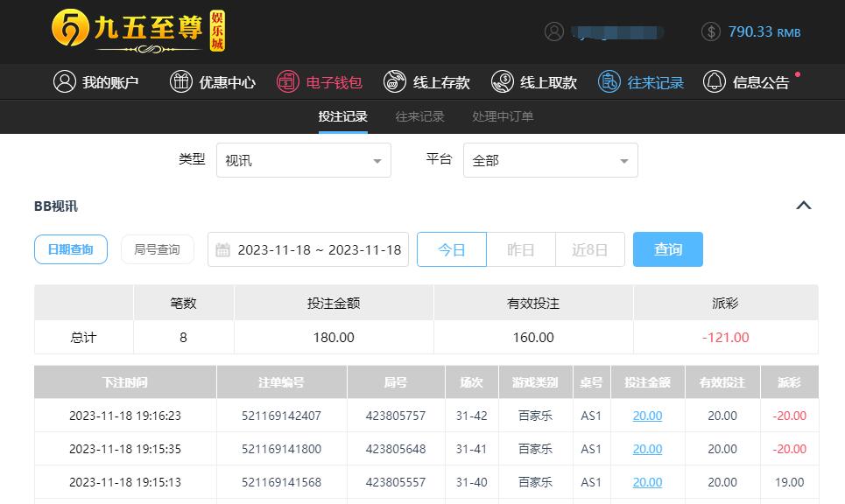Switch to the 往来记录 sub-tab
Viewport: 845px width, 504px height.
click(x=419, y=116)
